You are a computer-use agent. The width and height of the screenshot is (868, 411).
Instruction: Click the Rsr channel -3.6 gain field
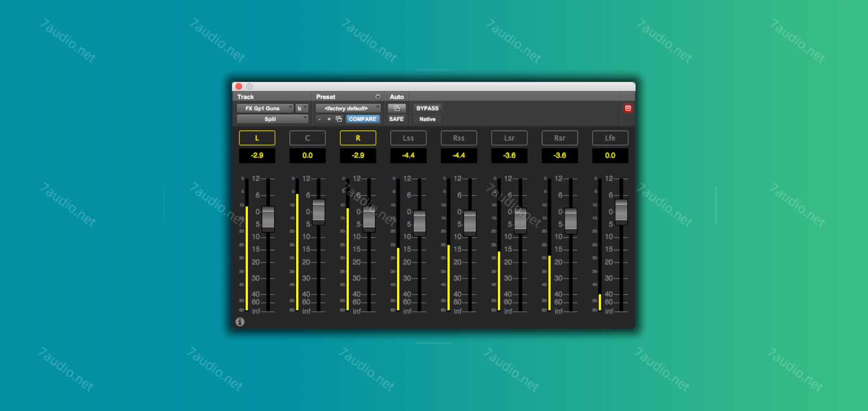(x=560, y=156)
